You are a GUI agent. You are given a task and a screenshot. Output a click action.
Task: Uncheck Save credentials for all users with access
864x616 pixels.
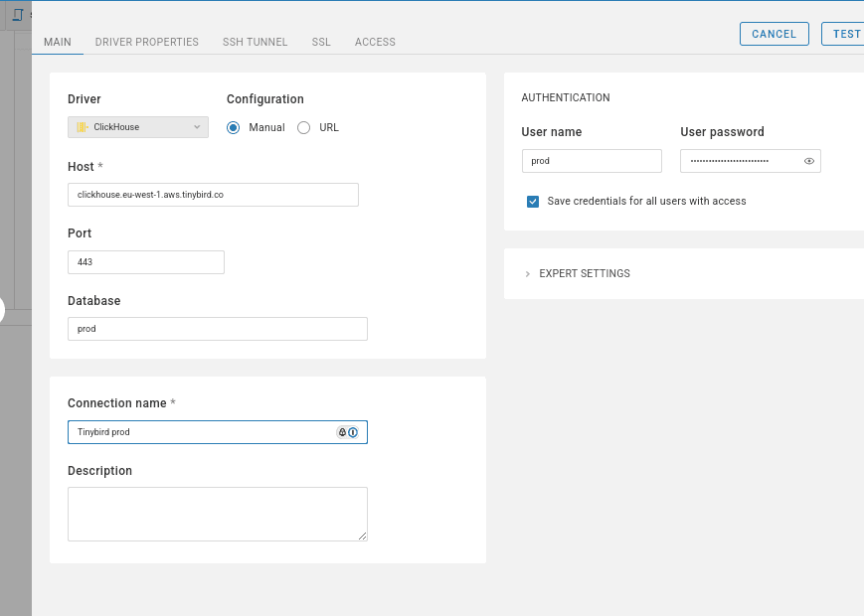533,202
